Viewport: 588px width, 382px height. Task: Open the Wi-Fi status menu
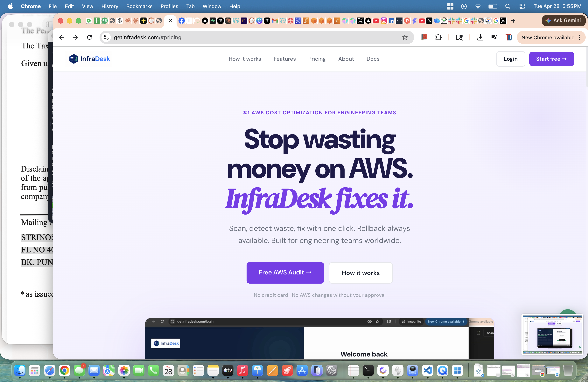pyautogui.click(x=478, y=6)
